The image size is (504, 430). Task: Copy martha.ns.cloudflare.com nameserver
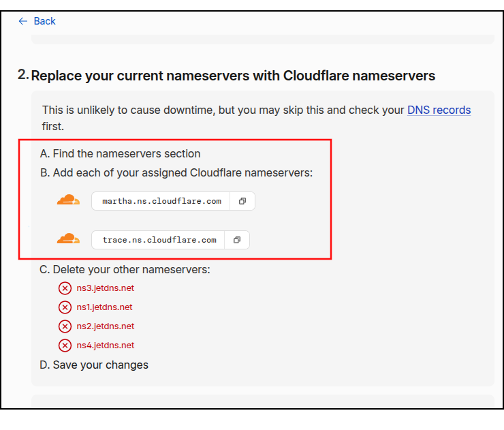[x=242, y=201]
